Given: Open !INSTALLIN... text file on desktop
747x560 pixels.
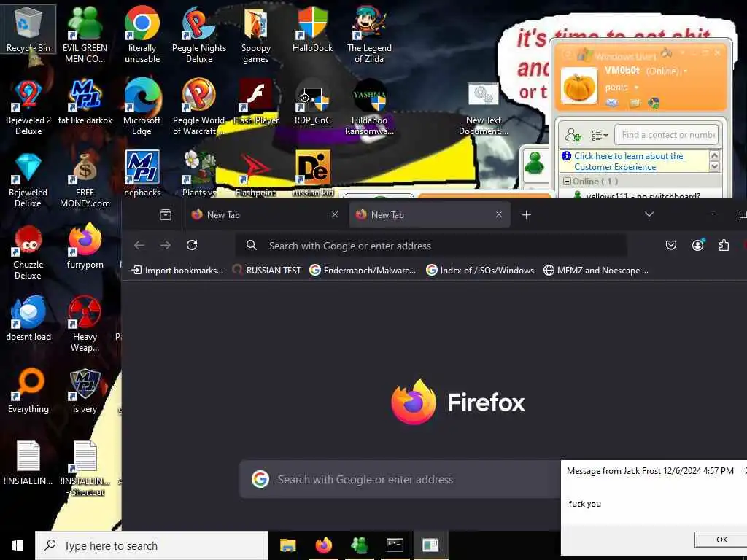Looking at the screenshot, I should [x=28, y=463].
